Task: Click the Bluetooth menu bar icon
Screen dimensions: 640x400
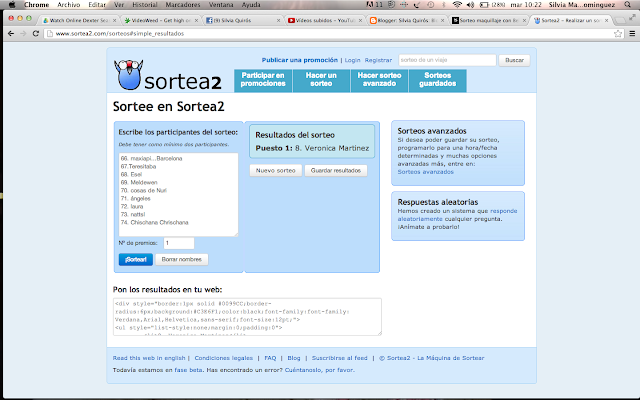Action: point(444,4)
